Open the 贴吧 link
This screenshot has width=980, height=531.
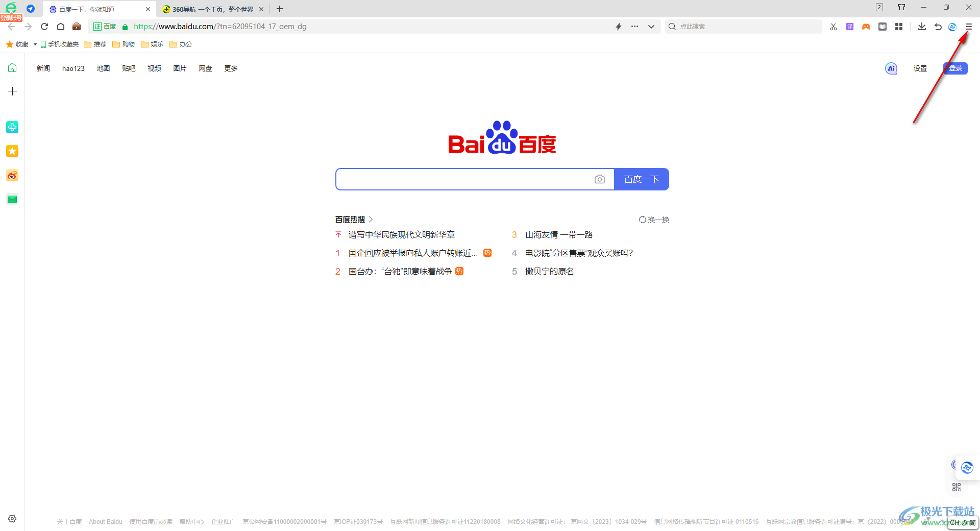129,68
